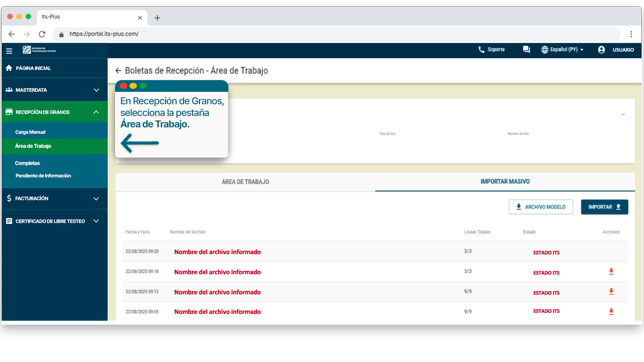This screenshot has height=362, width=644.
Task: Switch to the ÁREA DE TRABAJO tab
Action: click(x=245, y=182)
